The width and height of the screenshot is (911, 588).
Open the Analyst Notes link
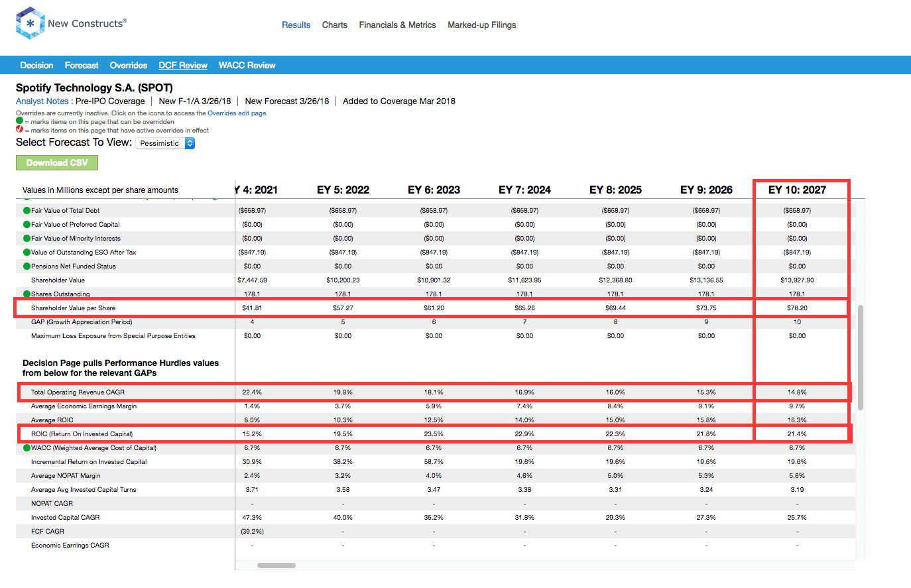point(42,101)
